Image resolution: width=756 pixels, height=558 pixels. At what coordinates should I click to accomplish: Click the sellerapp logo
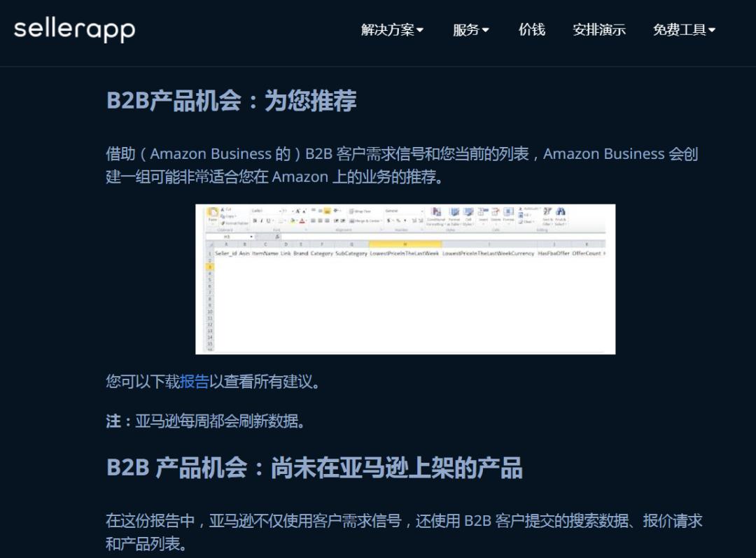(x=75, y=30)
